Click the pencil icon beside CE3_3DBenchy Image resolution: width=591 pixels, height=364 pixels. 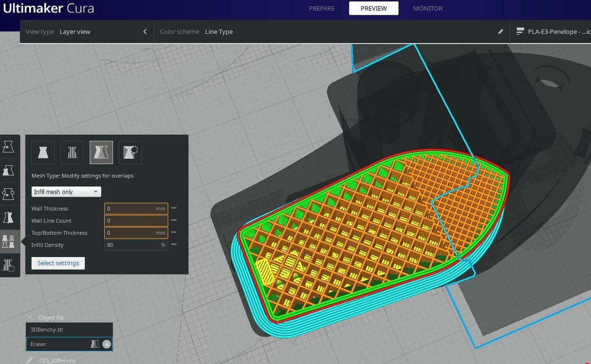[x=30, y=361]
